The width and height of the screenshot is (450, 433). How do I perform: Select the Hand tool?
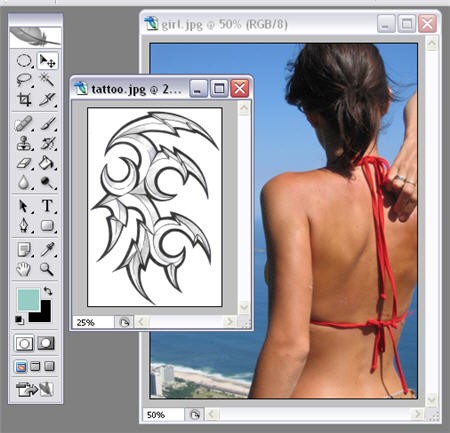(x=24, y=269)
